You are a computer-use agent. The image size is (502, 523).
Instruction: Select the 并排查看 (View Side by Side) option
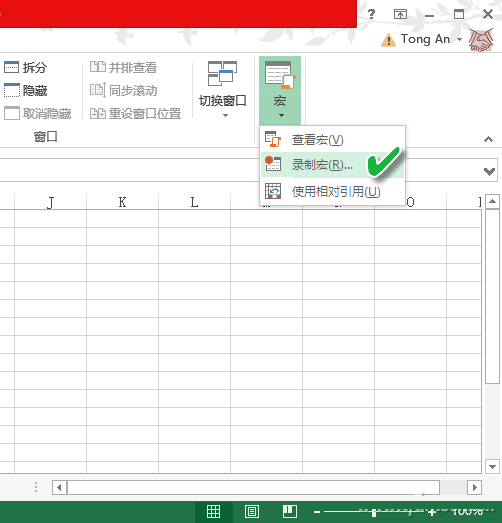coord(123,67)
